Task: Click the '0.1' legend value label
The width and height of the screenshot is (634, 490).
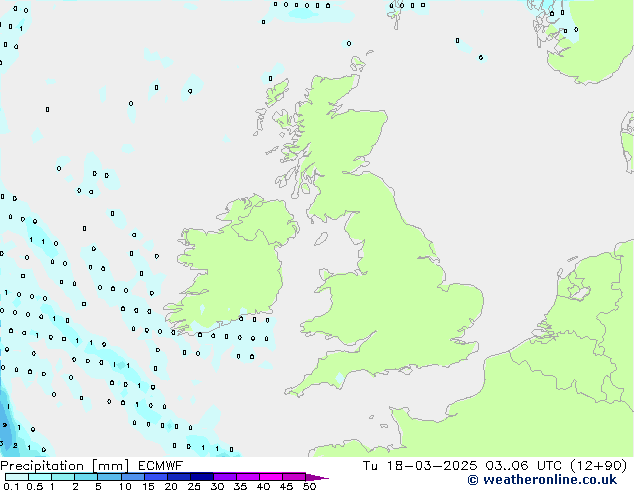Action: tap(11, 486)
